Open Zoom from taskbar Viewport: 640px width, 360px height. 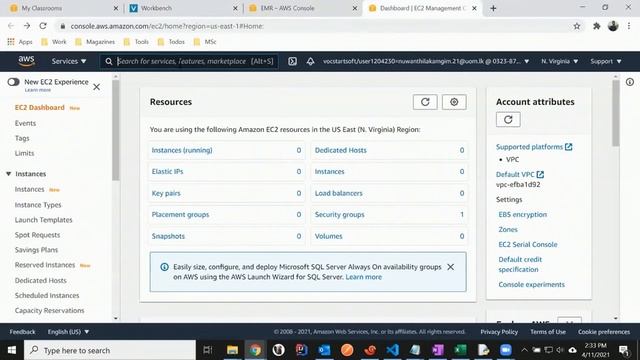pos(506,350)
